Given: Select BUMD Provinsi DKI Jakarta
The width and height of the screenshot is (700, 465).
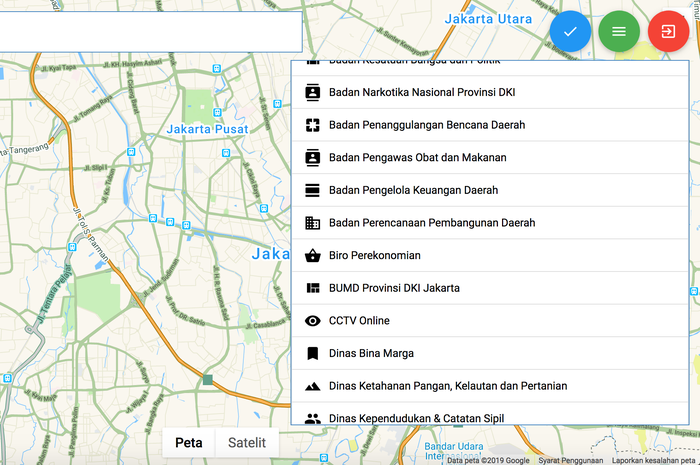Looking at the screenshot, I should point(490,288).
